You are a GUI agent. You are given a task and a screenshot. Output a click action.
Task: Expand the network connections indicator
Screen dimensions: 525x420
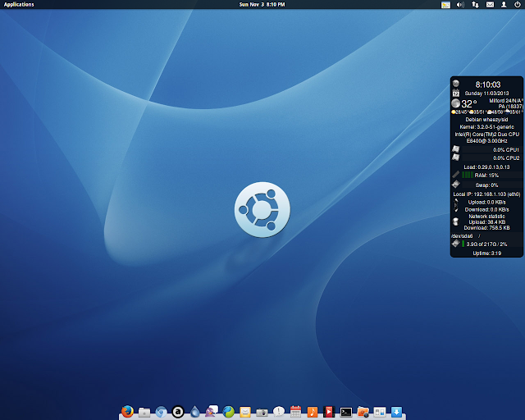pyautogui.click(x=475, y=4)
